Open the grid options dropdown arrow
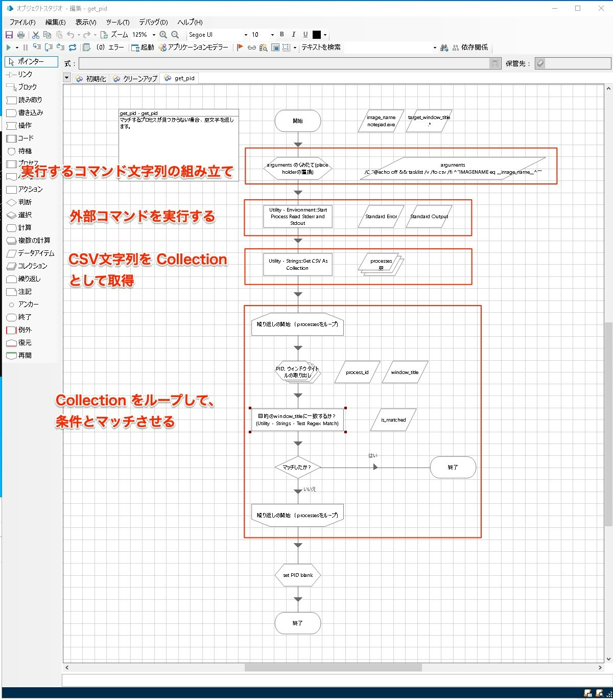 295,48
